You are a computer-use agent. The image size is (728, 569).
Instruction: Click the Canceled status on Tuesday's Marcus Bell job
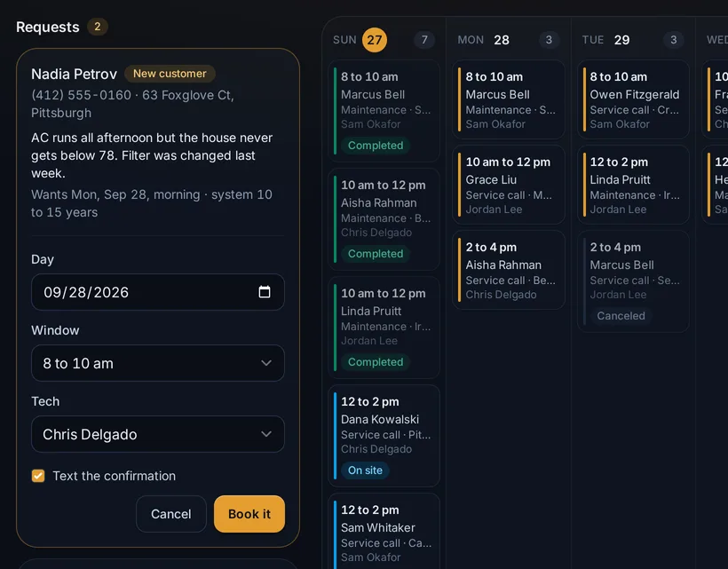621,316
